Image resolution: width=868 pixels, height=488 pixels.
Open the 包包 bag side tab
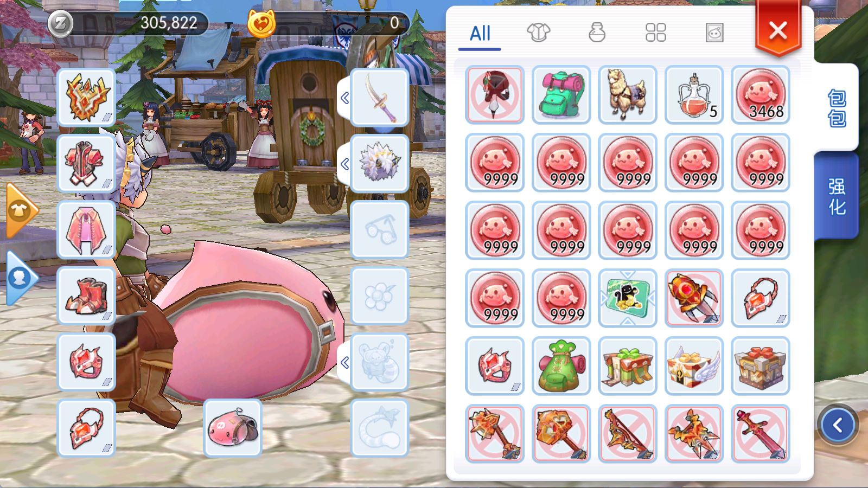(836, 107)
